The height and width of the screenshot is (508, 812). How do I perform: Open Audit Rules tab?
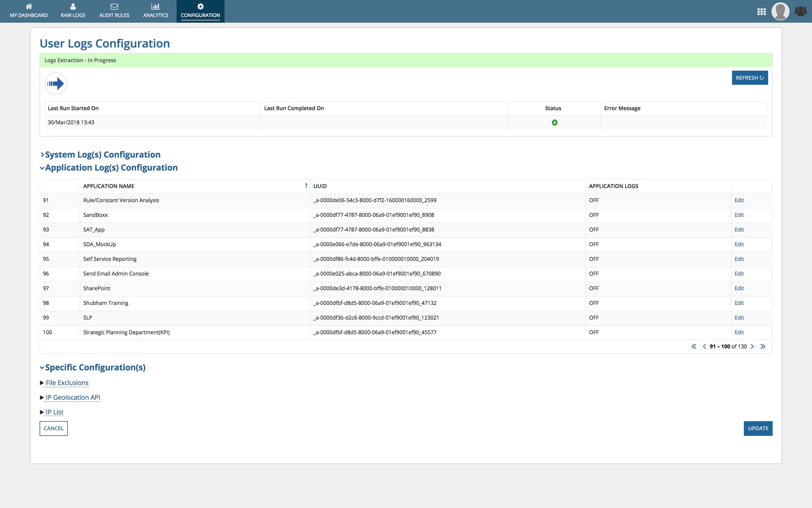click(x=114, y=11)
